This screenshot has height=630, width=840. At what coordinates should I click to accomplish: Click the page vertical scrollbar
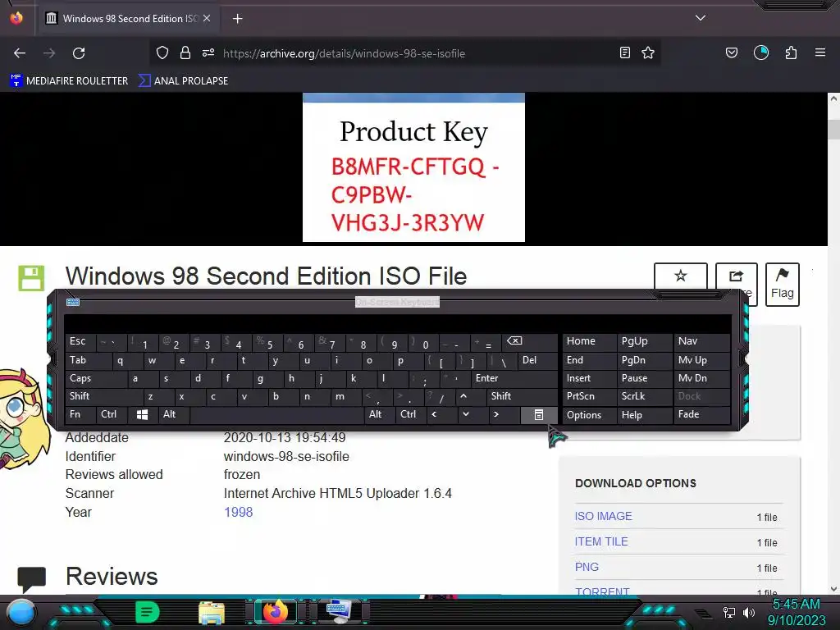tap(833, 343)
